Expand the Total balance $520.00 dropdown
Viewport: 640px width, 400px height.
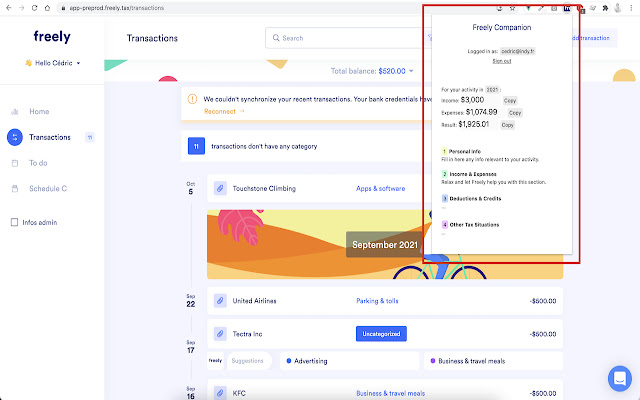(372, 71)
